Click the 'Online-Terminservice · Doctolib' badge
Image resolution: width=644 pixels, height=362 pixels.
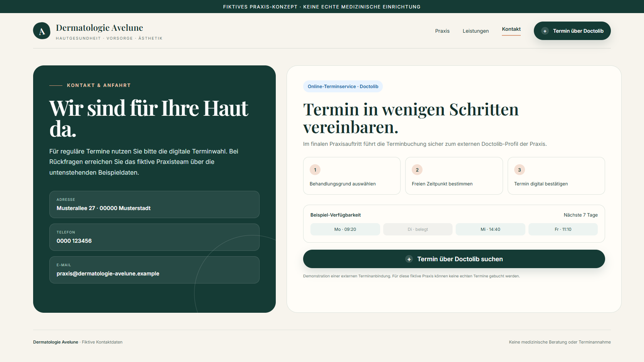click(343, 87)
